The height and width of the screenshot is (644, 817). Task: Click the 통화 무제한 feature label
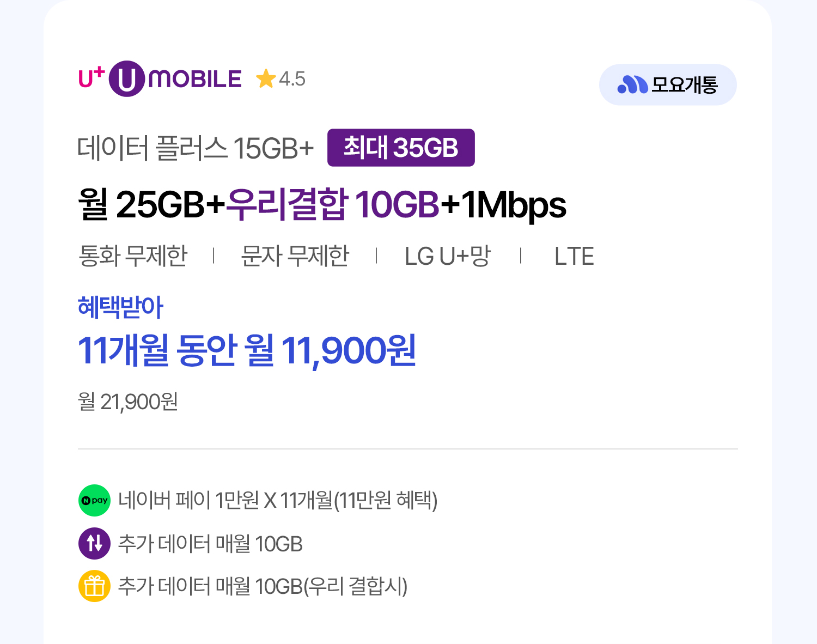point(133,256)
